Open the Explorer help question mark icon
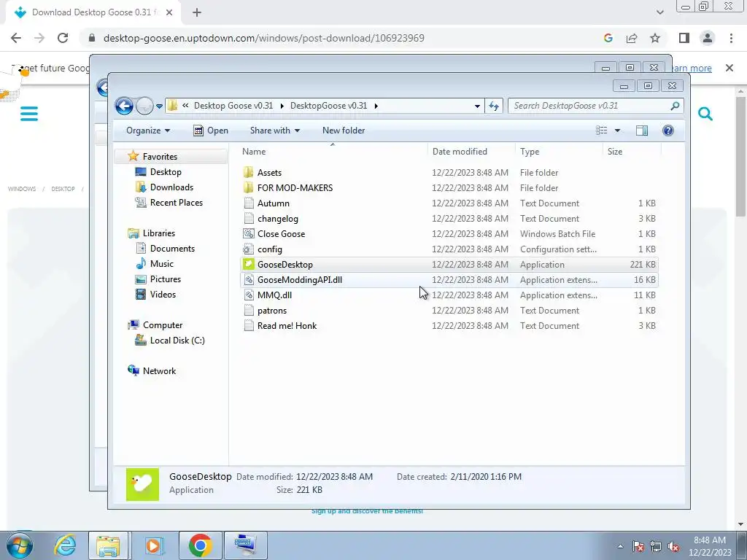This screenshot has width=747, height=560. click(x=668, y=131)
